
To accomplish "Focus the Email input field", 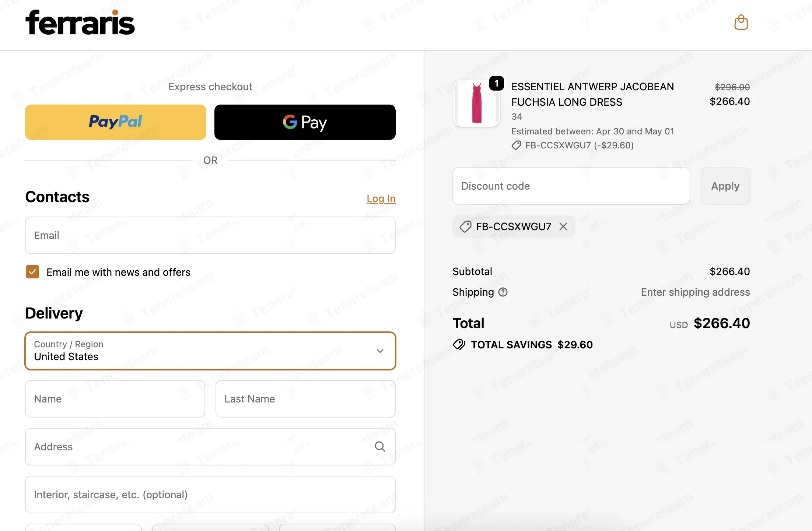I will tap(210, 235).
